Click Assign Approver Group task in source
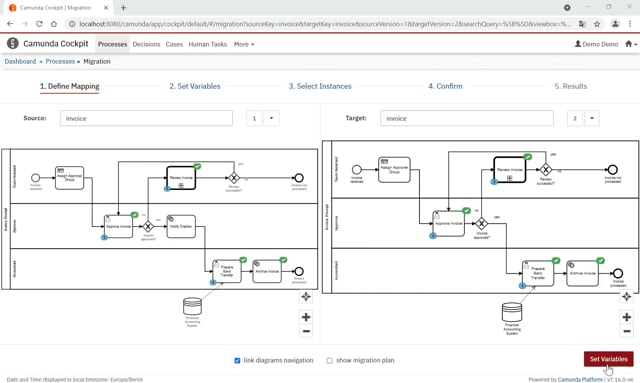 [x=69, y=178]
